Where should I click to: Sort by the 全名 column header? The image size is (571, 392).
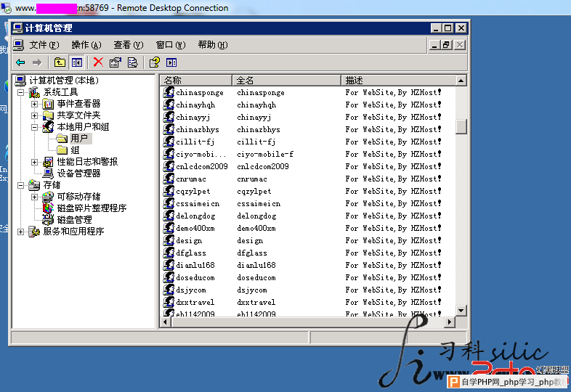tap(287, 80)
